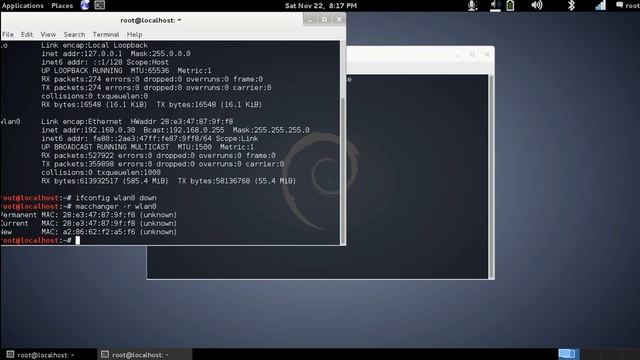Click 'HWaddr 28:e3:47:87:9f:f8' text
The height and width of the screenshot is (360, 640).
tap(182, 122)
